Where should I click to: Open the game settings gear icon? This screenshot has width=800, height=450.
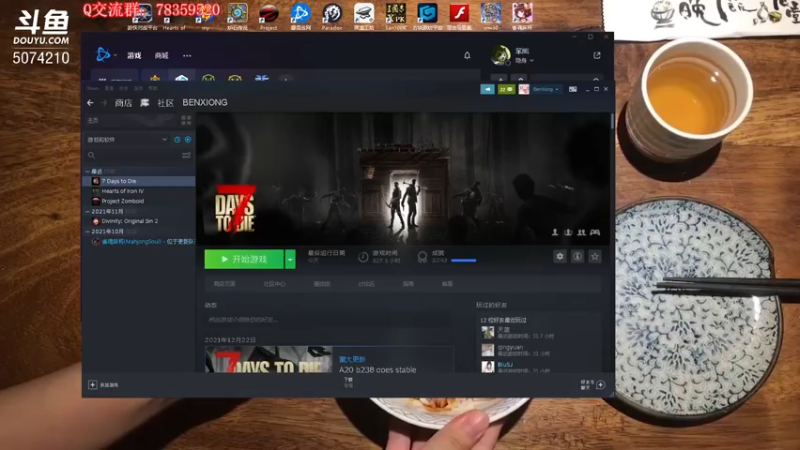560,257
